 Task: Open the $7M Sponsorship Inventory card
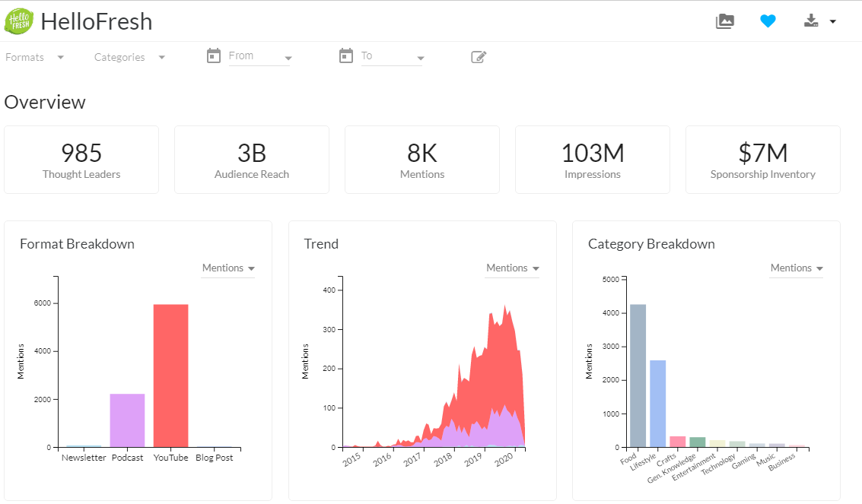763,160
